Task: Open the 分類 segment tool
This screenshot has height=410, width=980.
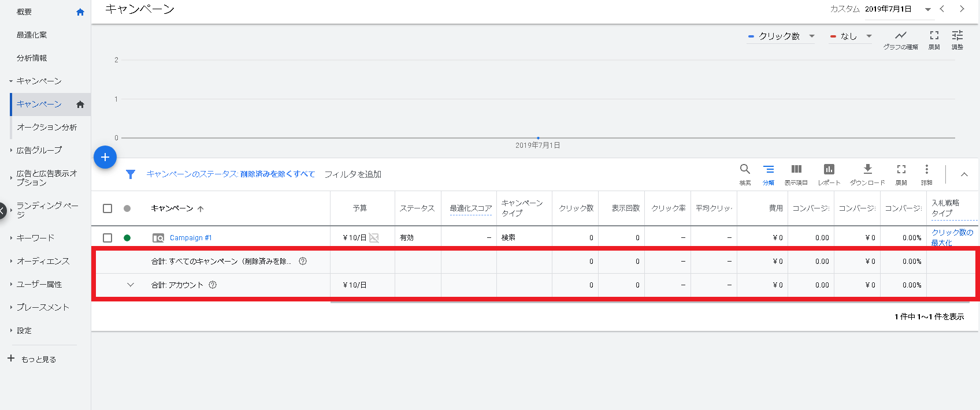Action: [x=769, y=174]
